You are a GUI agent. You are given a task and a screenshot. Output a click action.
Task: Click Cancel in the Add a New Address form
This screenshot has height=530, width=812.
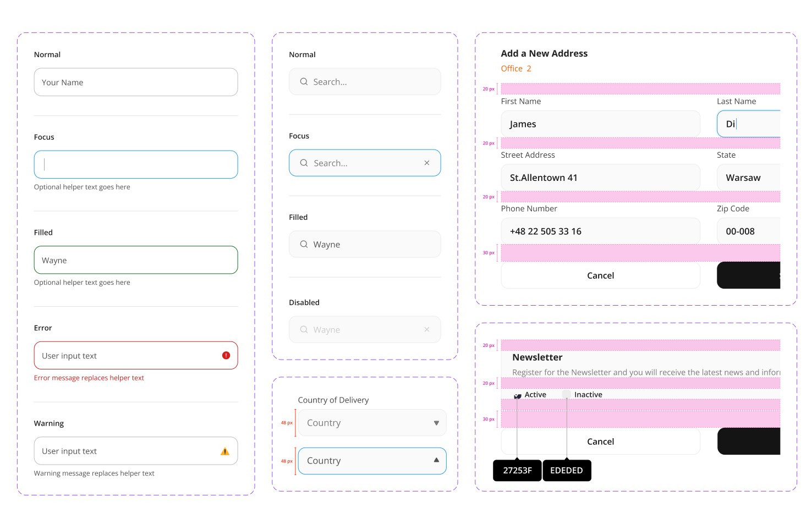pos(600,275)
